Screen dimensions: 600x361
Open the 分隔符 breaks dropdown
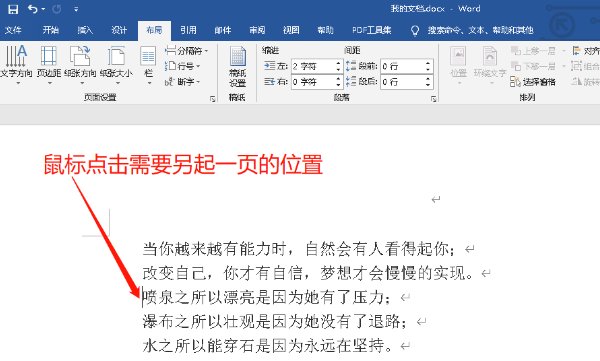click(187, 51)
